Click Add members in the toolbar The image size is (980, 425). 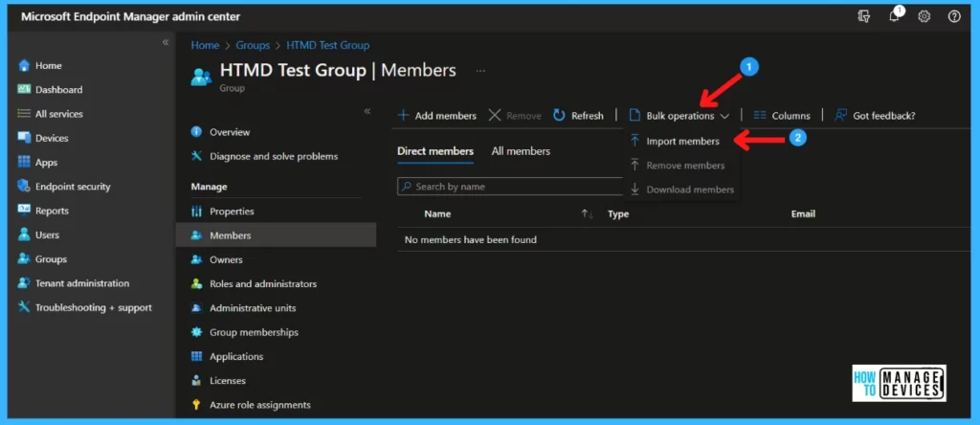pos(437,116)
